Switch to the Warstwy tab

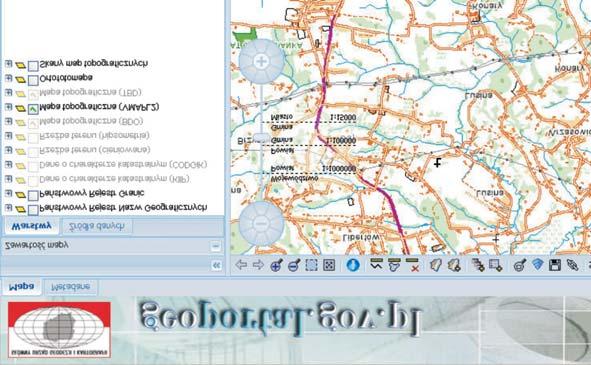coord(31,226)
